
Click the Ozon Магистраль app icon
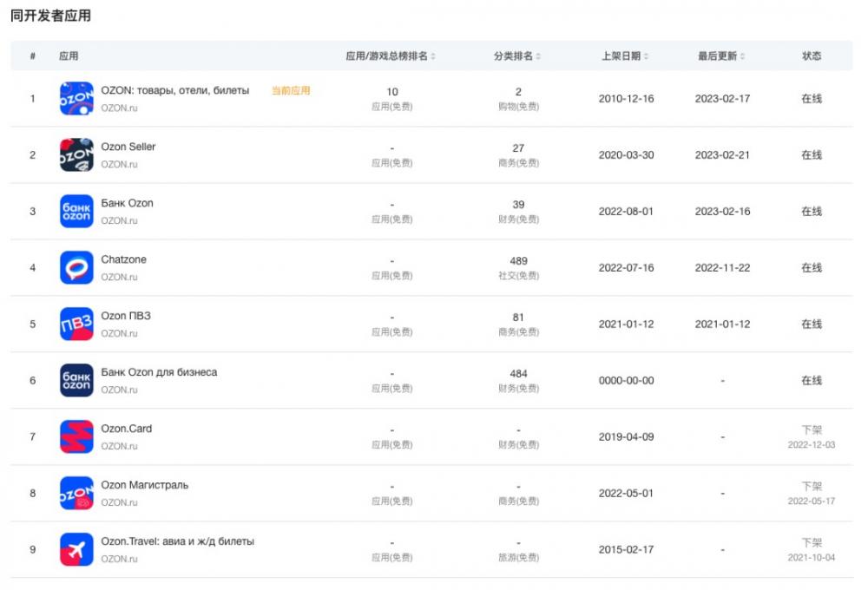click(76, 494)
